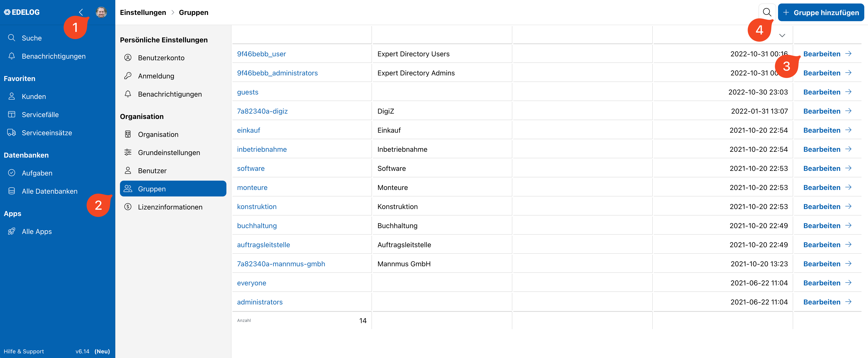Click the Mannmus GmbH description cell
This screenshot has width=868, height=358.
pos(442,263)
